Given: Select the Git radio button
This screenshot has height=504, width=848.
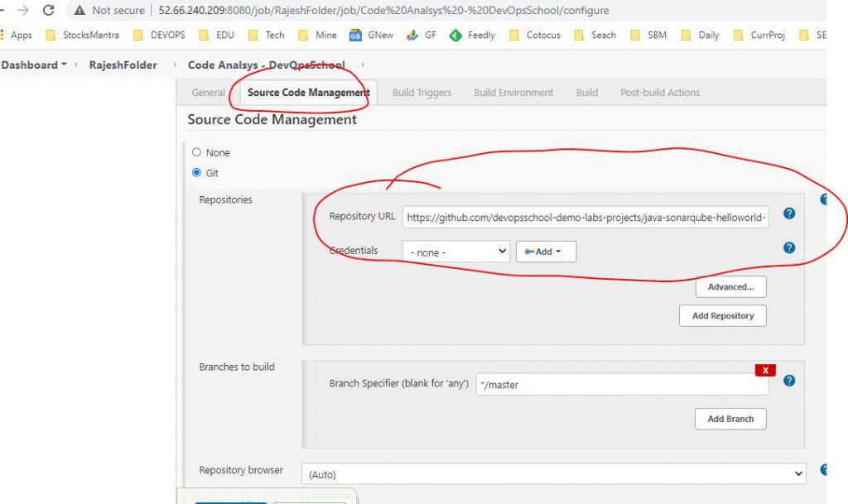Looking at the screenshot, I should 196,173.
